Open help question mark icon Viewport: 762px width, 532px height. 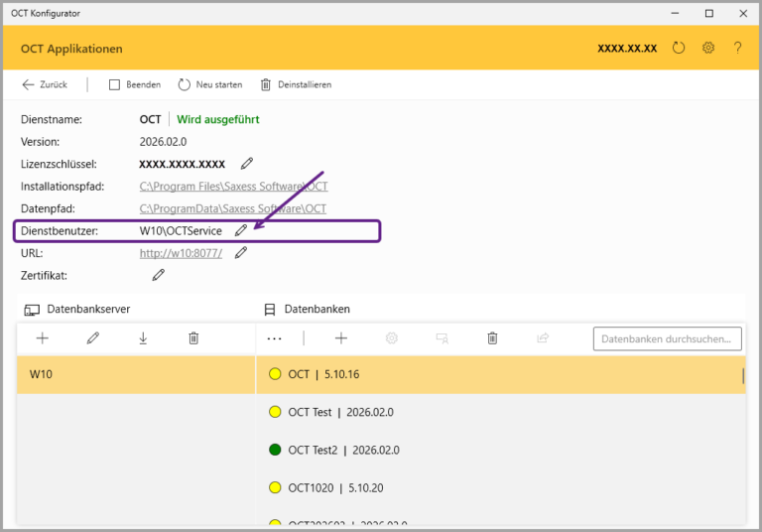click(x=737, y=48)
